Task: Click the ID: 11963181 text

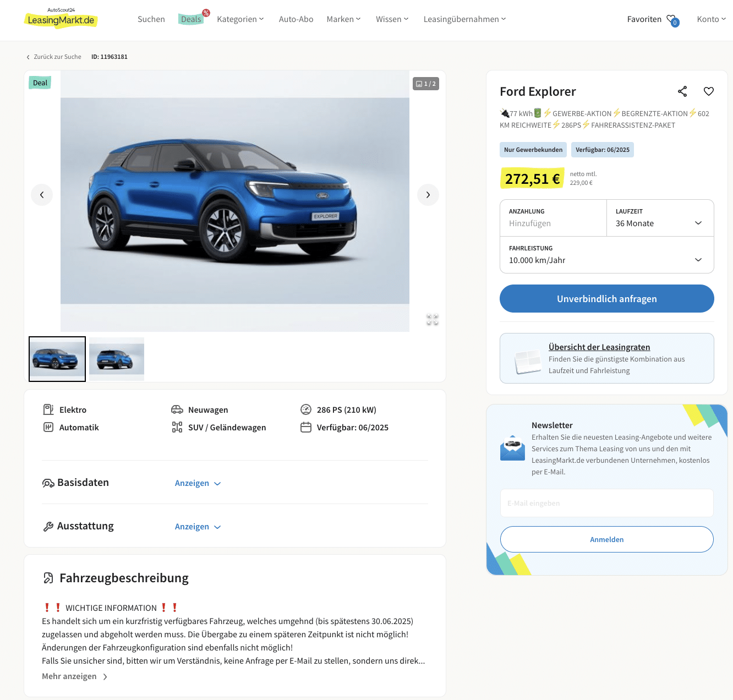Action: click(x=110, y=57)
